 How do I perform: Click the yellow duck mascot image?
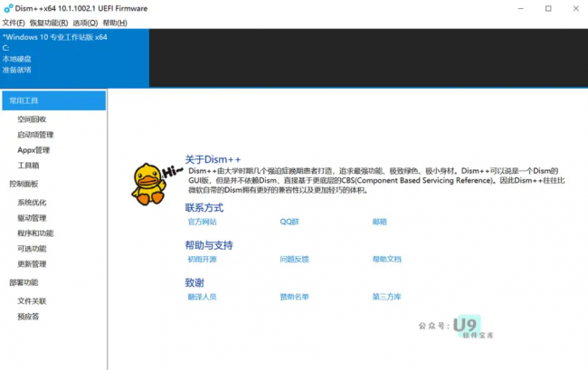pyautogui.click(x=148, y=184)
